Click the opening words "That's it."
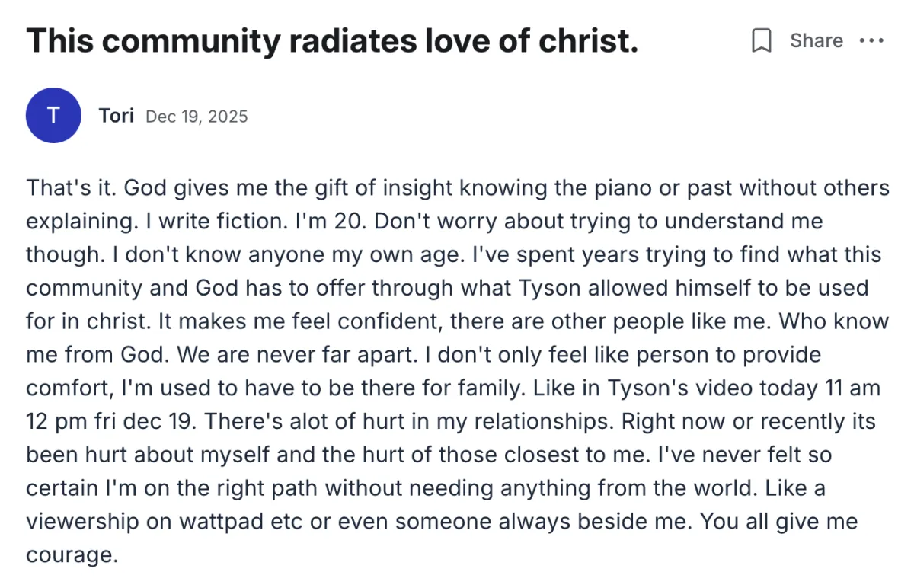Image resolution: width=914 pixels, height=588 pixels. pyautogui.click(x=69, y=187)
